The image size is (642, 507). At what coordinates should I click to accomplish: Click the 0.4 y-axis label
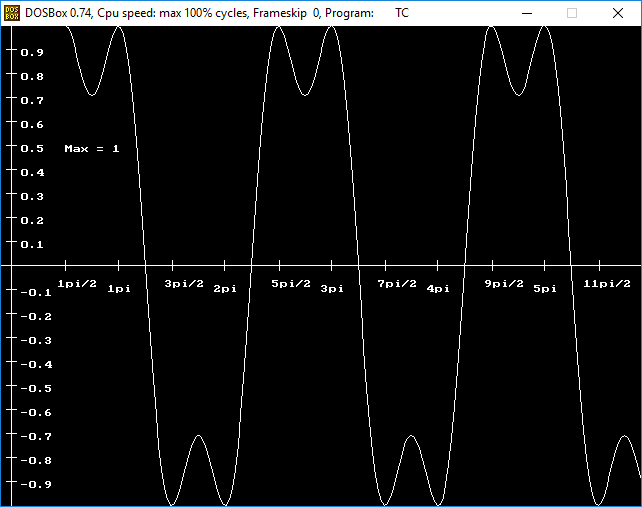32,172
